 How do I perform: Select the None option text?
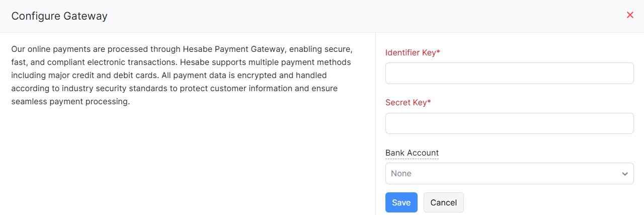401,173
